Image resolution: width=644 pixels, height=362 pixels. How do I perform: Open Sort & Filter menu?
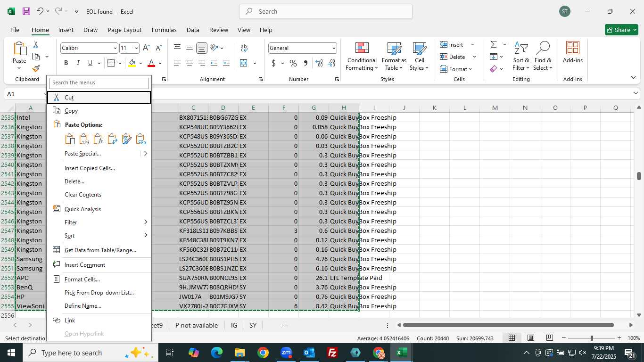point(521,57)
